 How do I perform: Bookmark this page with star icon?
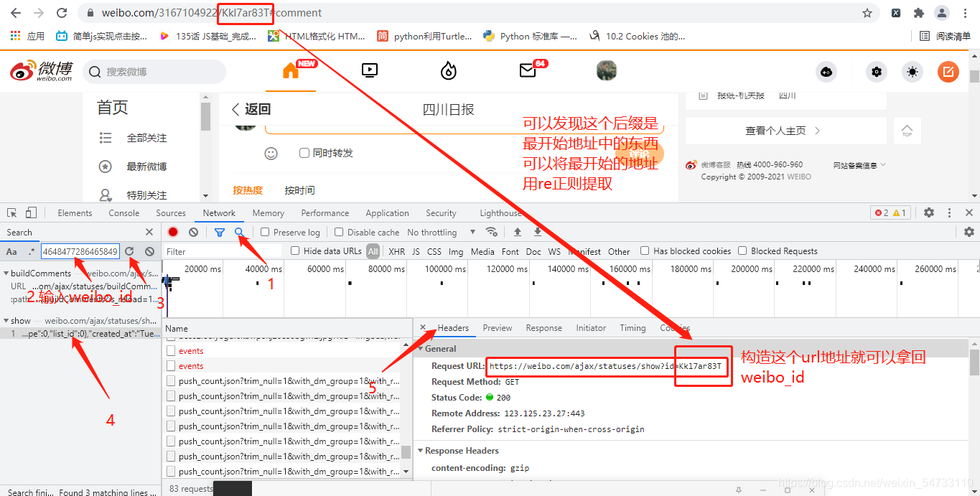[867, 13]
